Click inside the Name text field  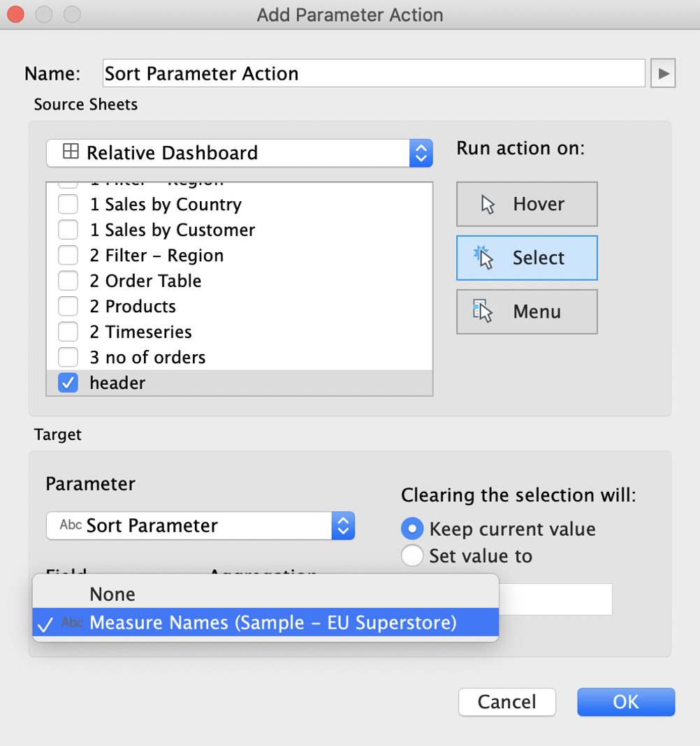pyautogui.click(x=374, y=73)
